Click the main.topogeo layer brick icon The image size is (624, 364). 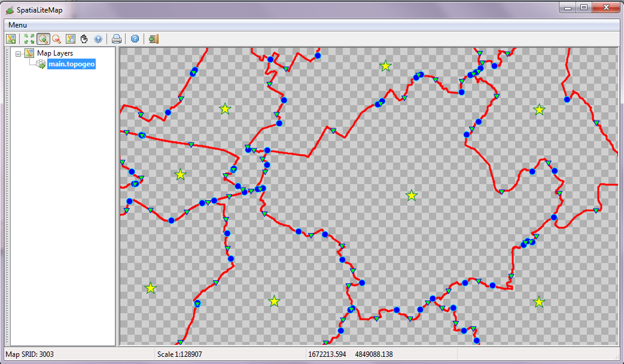click(x=41, y=64)
